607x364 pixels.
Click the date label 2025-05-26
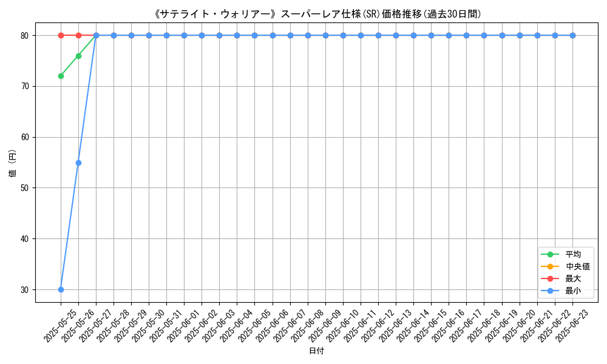[x=78, y=326]
